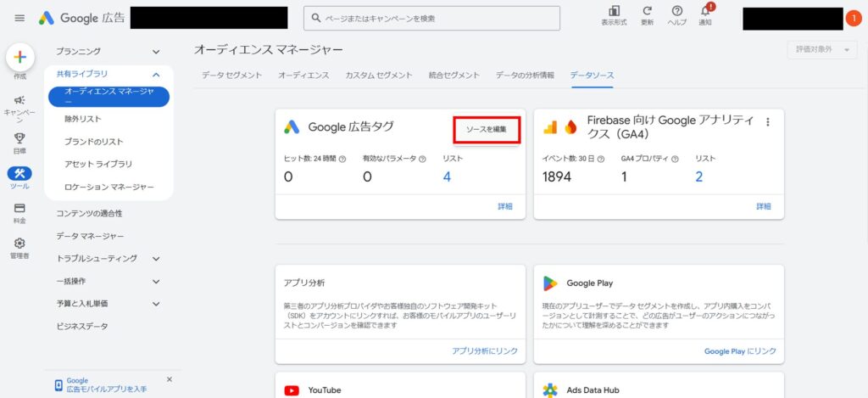Click the Ads Data Hub logo icon
Screen dimensions: 868x398
[550, 390]
